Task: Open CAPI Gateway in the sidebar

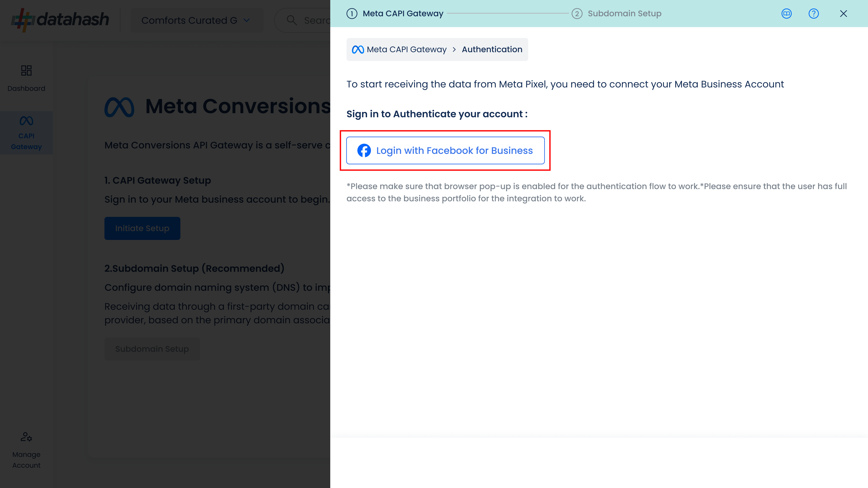Action: 26,133
